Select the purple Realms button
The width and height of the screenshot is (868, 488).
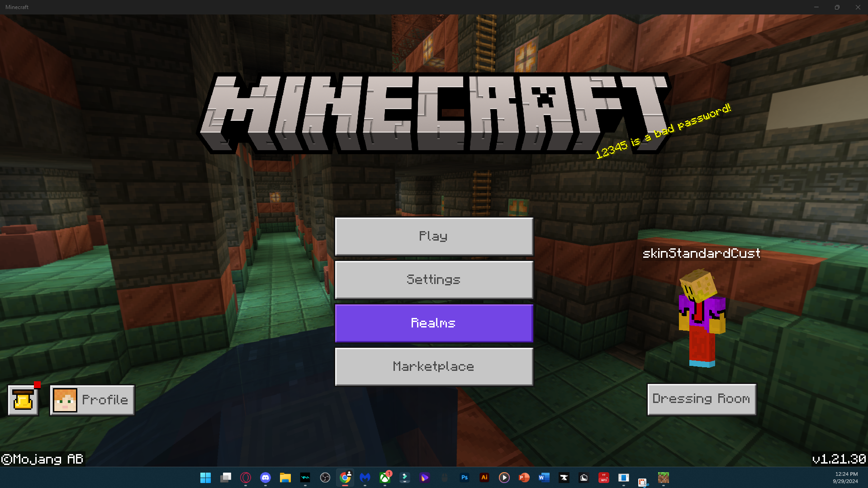click(x=434, y=323)
